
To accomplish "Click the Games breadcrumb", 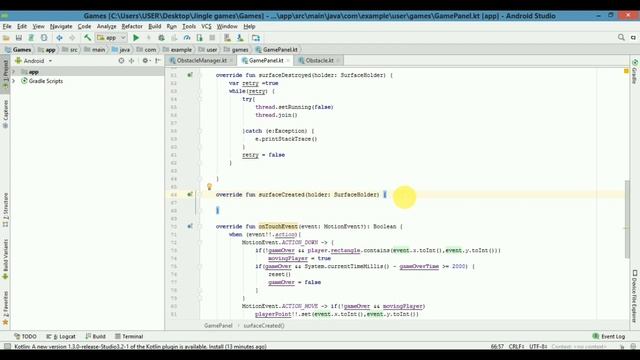I will (x=18, y=49).
